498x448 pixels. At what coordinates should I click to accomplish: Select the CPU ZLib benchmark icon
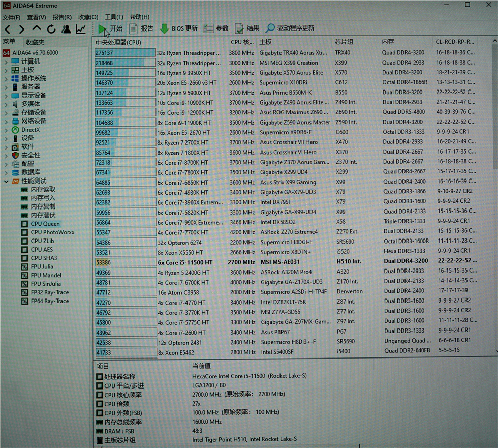(24, 241)
